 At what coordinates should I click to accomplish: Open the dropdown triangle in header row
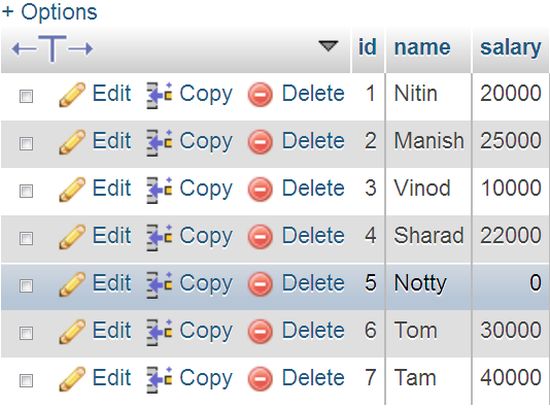pos(328,46)
